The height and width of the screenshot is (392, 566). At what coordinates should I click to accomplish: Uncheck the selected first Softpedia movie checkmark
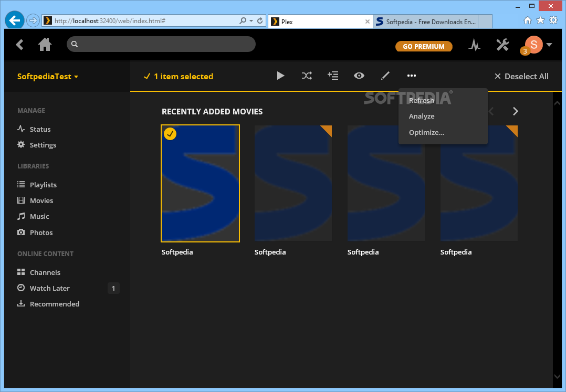[170, 134]
